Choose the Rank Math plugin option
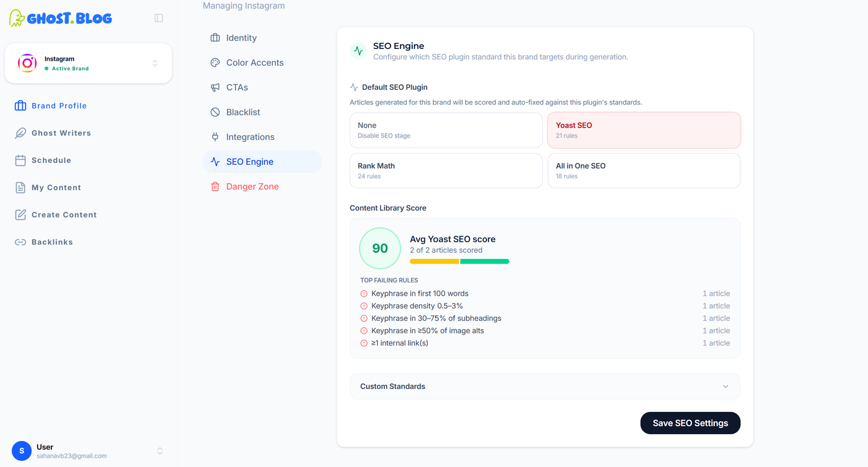The height and width of the screenshot is (467, 868). click(446, 170)
